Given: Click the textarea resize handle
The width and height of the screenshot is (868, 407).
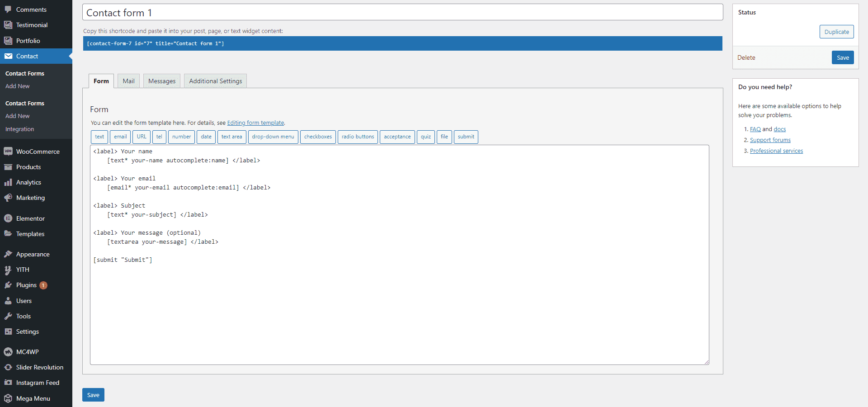Looking at the screenshot, I should (706, 362).
